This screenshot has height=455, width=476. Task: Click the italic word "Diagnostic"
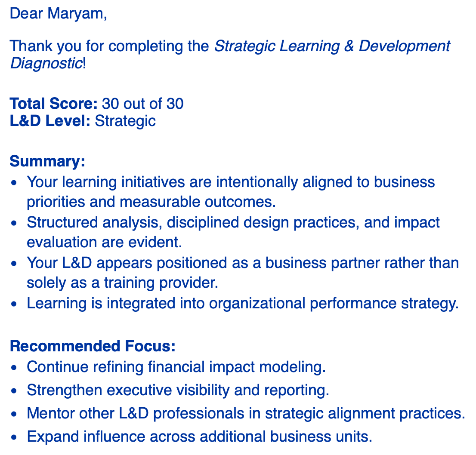(46, 64)
